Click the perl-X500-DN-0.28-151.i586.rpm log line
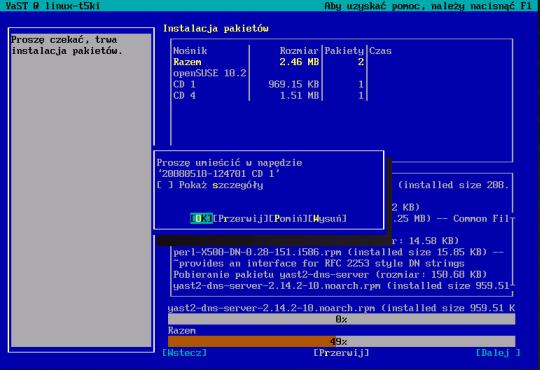Screen dimensions: 540x370 339,252
